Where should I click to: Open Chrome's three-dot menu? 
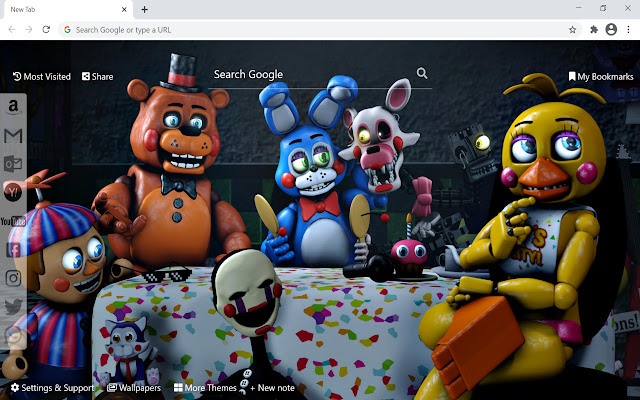click(629, 29)
